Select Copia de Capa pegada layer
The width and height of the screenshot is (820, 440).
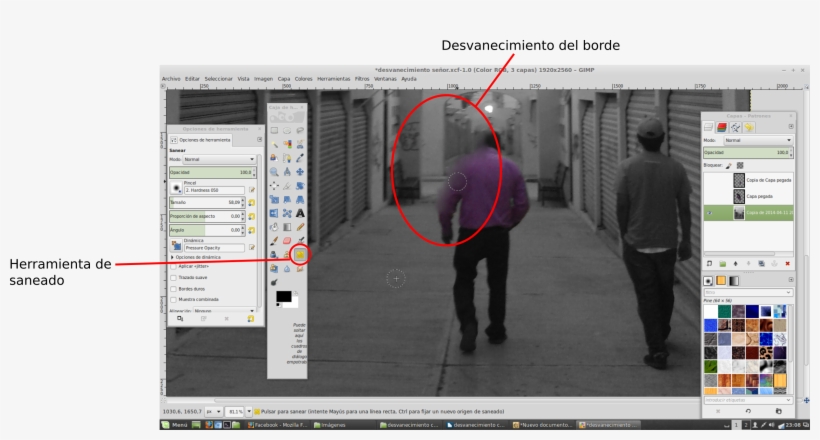[748, 180]
